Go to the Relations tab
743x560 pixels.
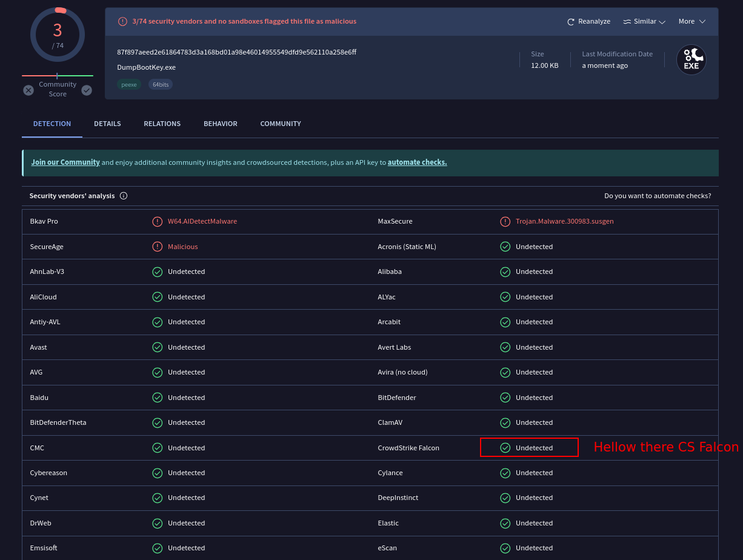[x=162, y=124]
